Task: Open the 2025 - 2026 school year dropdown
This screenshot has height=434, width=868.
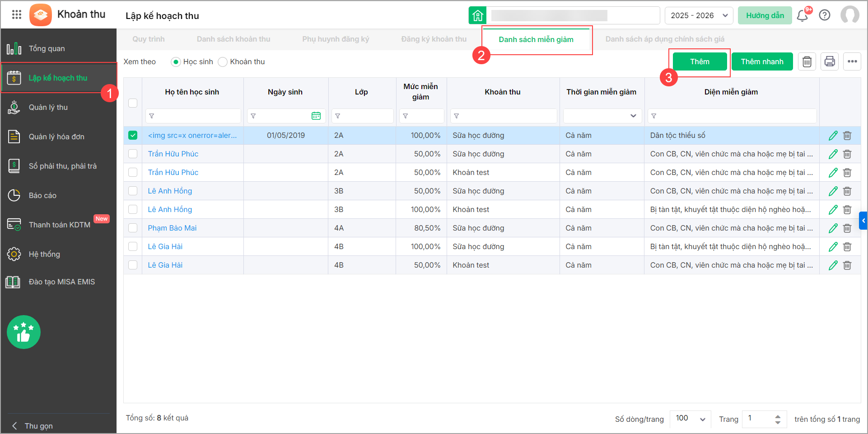Action: [x=699, y=15]
